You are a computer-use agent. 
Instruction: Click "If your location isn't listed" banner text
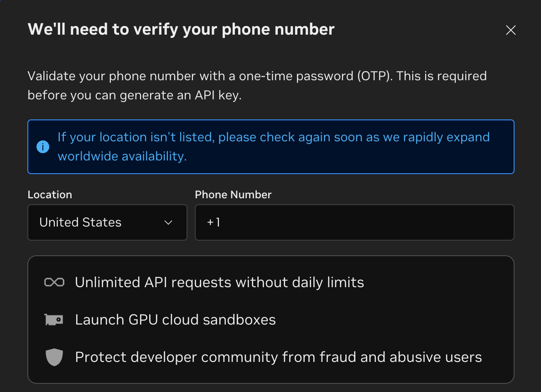point(136,137)
